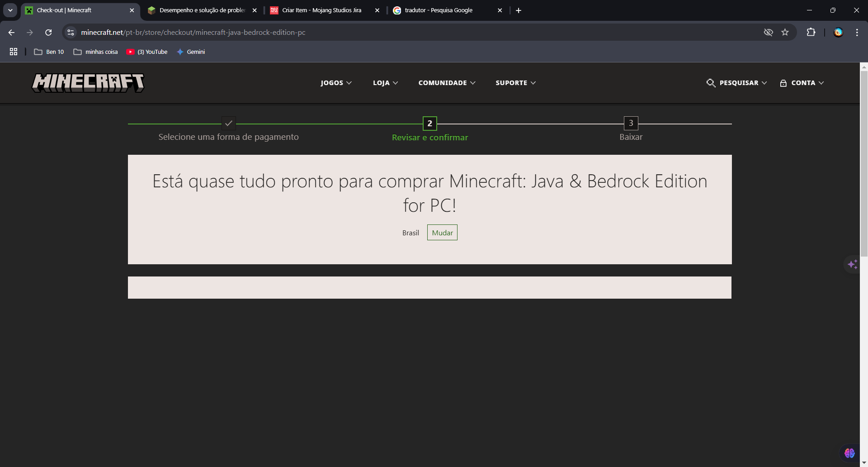The width and height of the screenshot is (868, 467).
Task: Open the Chrome three-dot menu
Action: [857, 33]
